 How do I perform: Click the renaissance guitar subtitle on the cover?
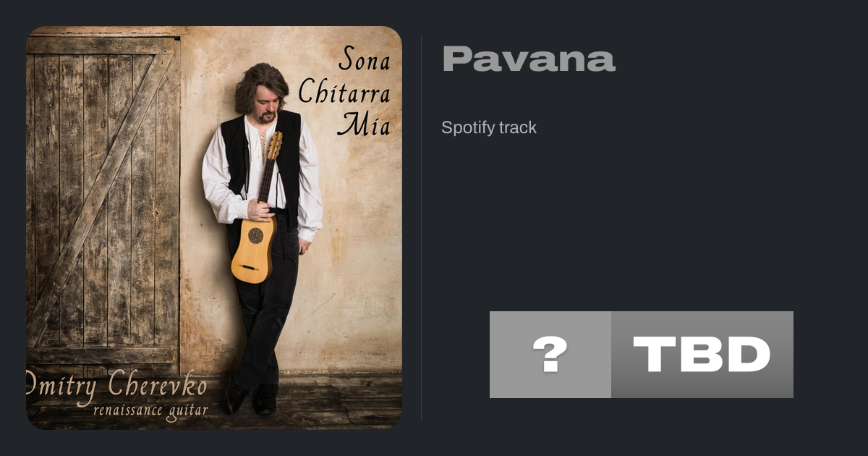pos(150,410)
